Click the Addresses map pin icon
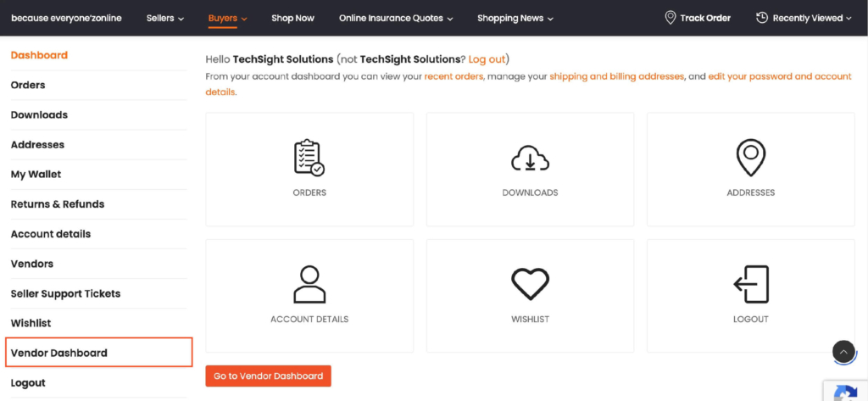The width and height of the screenshot is (868, 401). [751, 158]
